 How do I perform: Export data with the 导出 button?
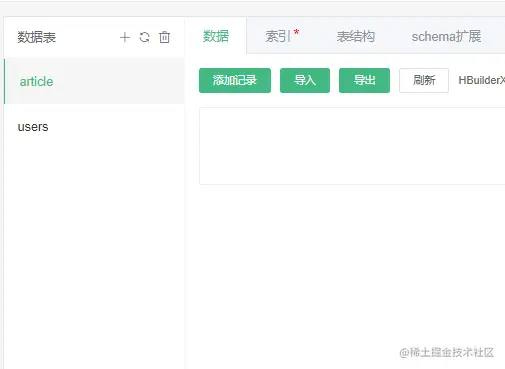(364, 80)
